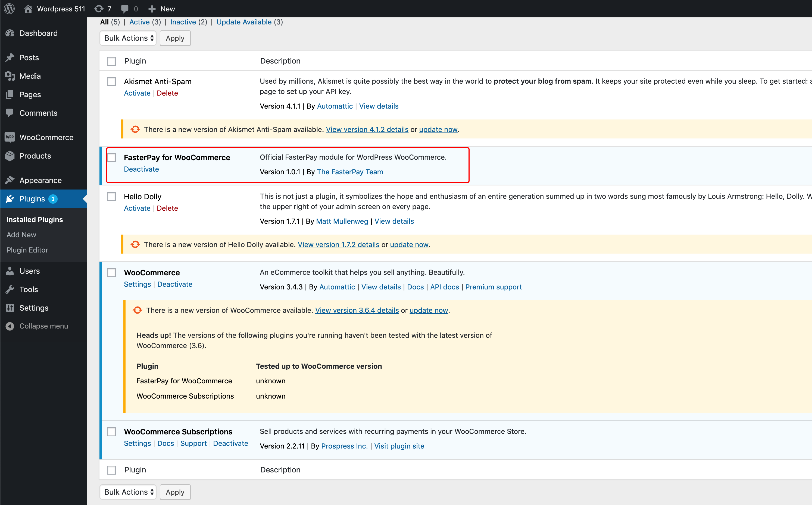Viewport: 812px width, 505px height.
Task: Open The FasterPay Team author link
Action: (x=350, y=172)
